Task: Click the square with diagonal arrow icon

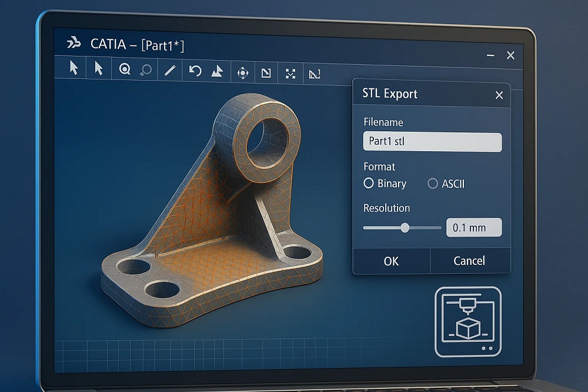Action: 266,73
